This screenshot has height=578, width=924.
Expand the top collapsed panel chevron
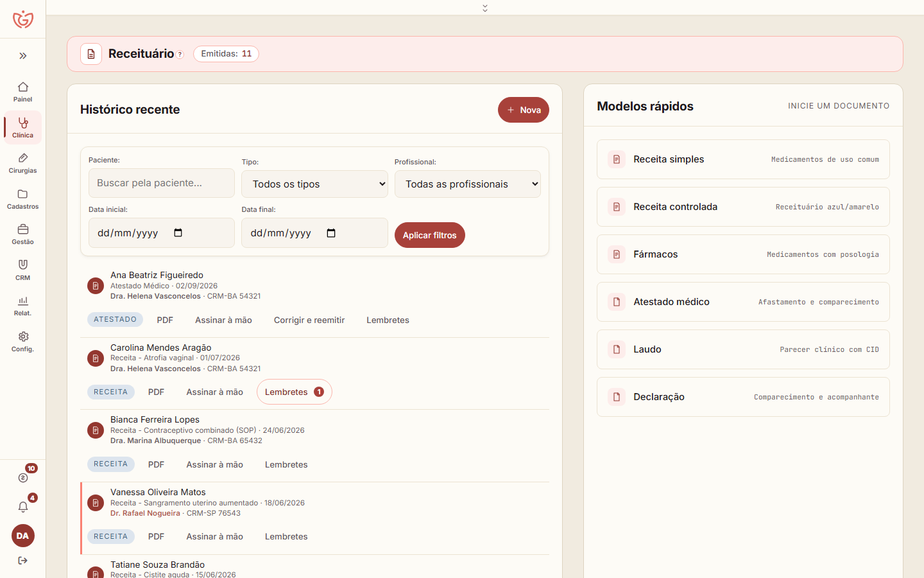pos(485,8)
